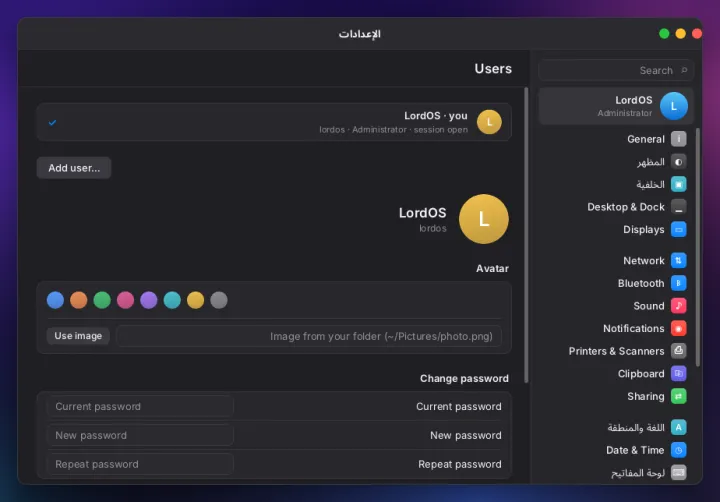Click the large yellow LordOS avatar
The height and width of the screenshot is (502, 720).
click(x=484, y=219)
